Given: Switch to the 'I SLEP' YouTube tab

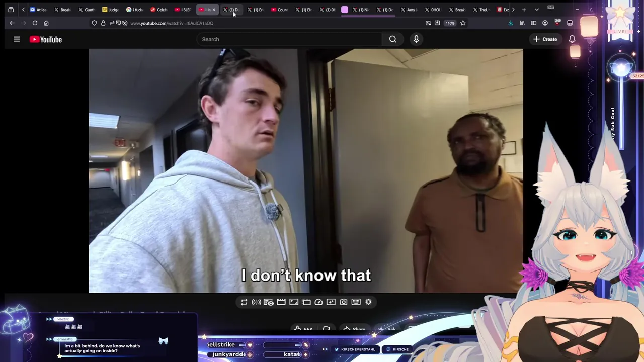Looking at the screenshot, I should (x=183, y=10).
